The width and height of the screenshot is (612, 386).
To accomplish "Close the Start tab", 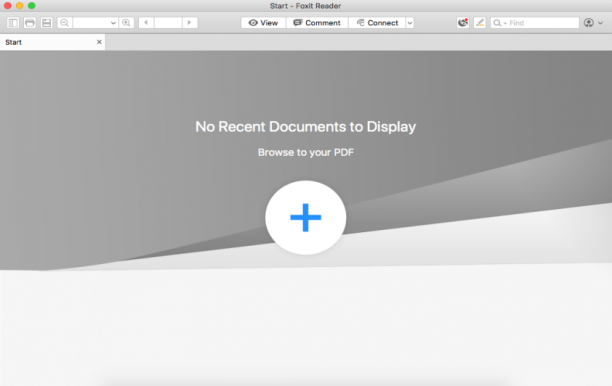I will coord(99,42).
